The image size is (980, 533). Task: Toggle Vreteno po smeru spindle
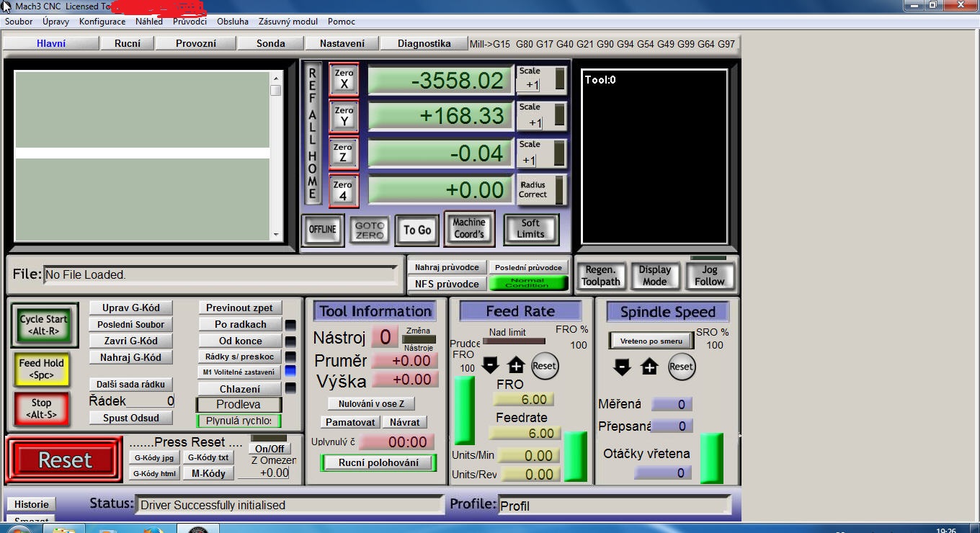(651, 341)
